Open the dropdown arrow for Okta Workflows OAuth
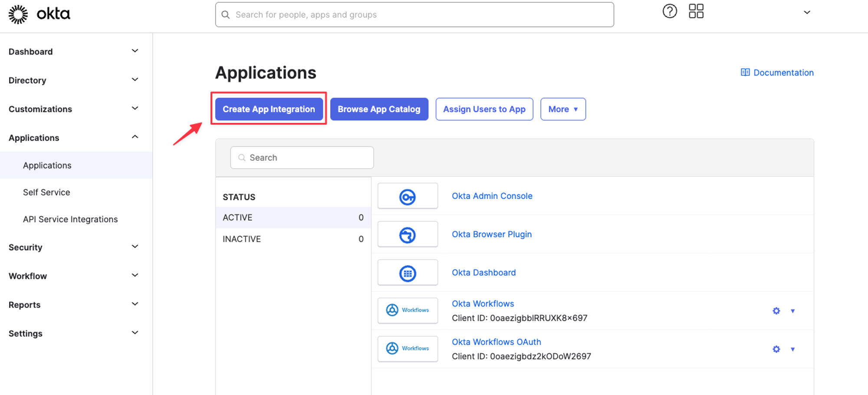 tap(792, 349)
